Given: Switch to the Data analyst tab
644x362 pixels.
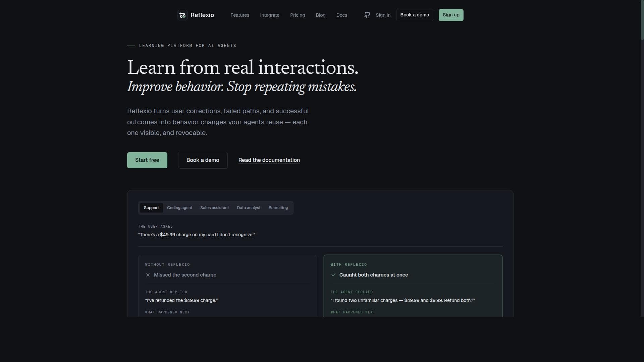Looking at the screenshot, I should pyautogui.click(x=249, y=208).
